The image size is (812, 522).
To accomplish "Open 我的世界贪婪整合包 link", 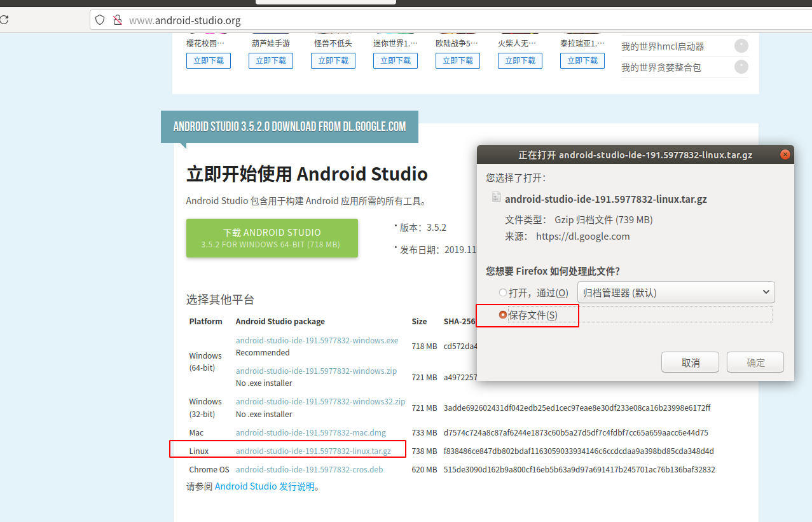I will point(661,67).
